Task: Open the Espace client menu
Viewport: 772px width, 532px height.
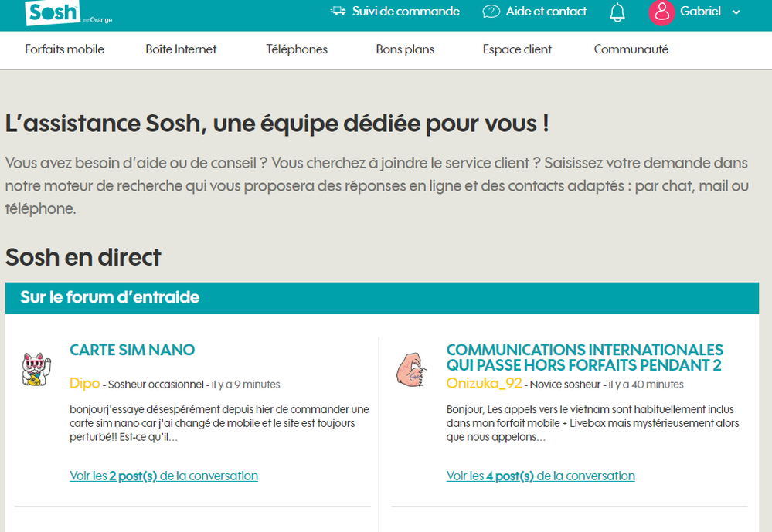Action: [517, 49]
